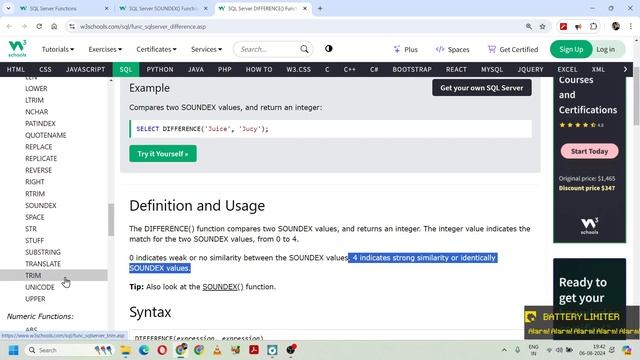Expand Services dropdown menu
Image resolution: width=640 pixels, height=360 pixels.
pos(207,49)
